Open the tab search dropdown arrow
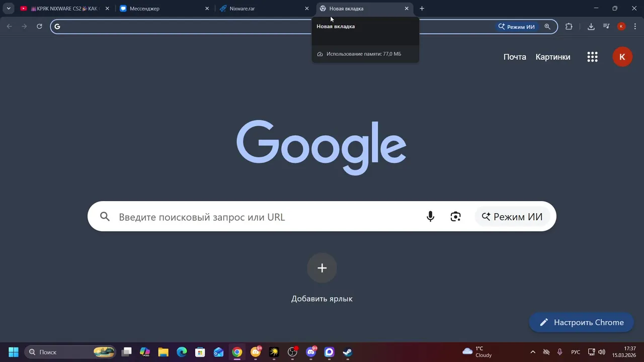 [9, 9]
